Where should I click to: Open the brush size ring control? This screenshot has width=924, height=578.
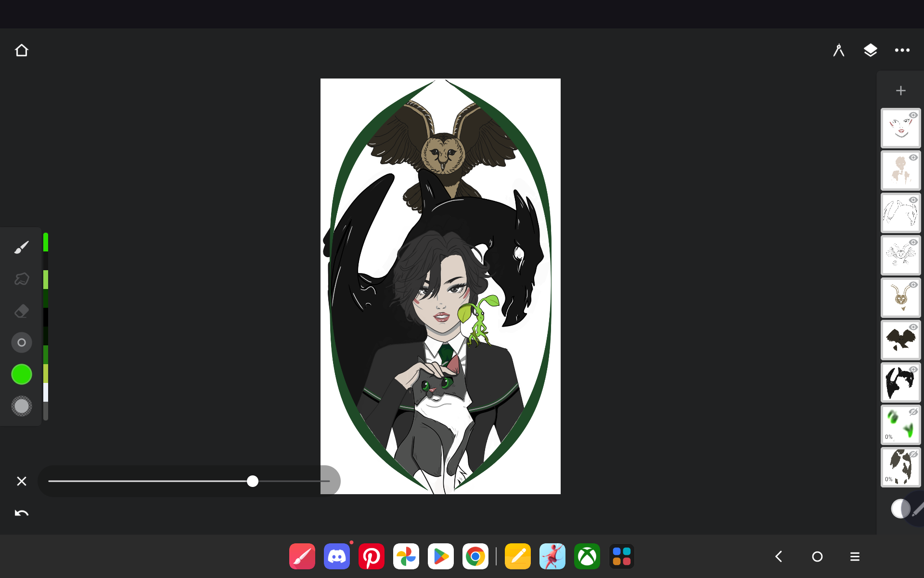coord(22,342)
